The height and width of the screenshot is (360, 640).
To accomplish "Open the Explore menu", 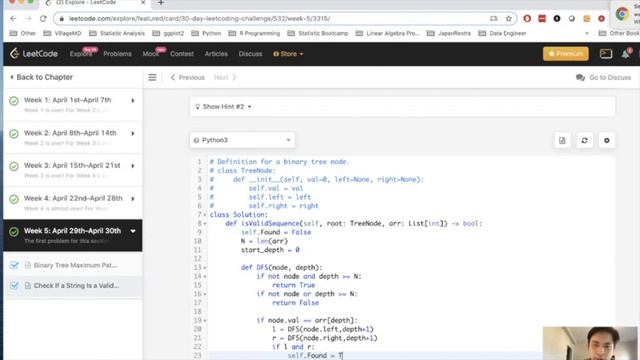I will (x=81, y=54).
